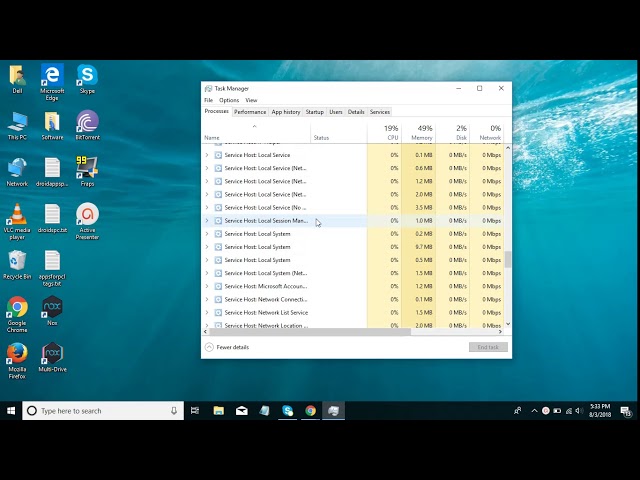This screenshot has width=640, height=480.
Task: Launch Microsoft Edge from desktop
Action: click(52, 82)
